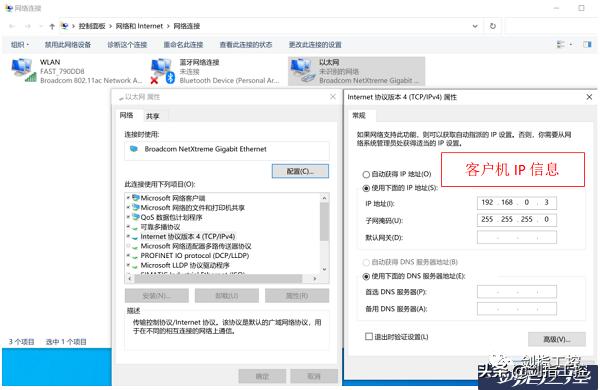This screenshot has width=600, height=390.
Task: Open the Organize menu
Action: tap(20, 44)
